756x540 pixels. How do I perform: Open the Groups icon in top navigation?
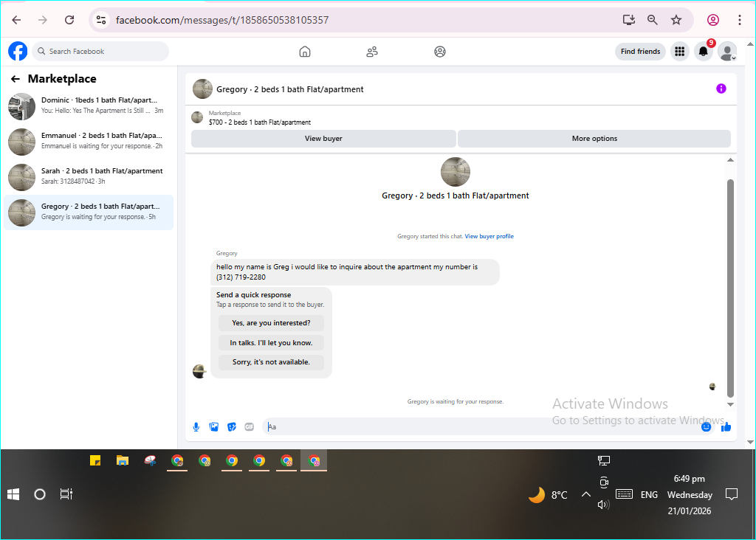coord(440,52)
